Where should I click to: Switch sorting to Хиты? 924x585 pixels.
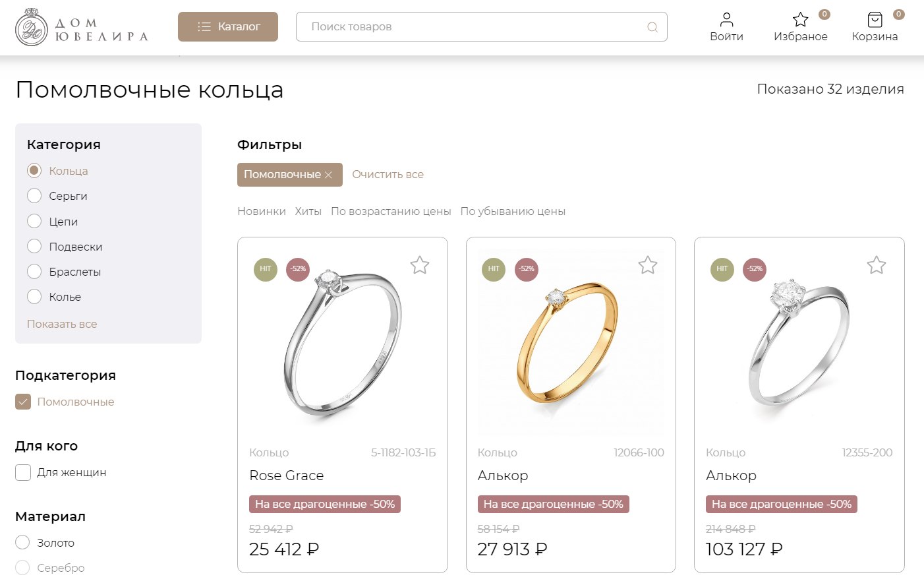click(x=308, y=211)
